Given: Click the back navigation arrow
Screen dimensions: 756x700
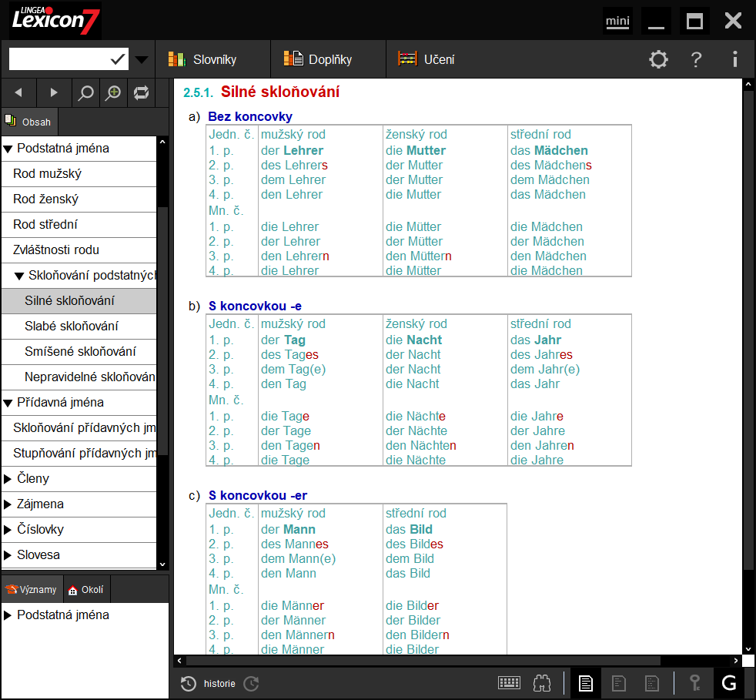Looking at the screenshot, I should tap(18, 92).
